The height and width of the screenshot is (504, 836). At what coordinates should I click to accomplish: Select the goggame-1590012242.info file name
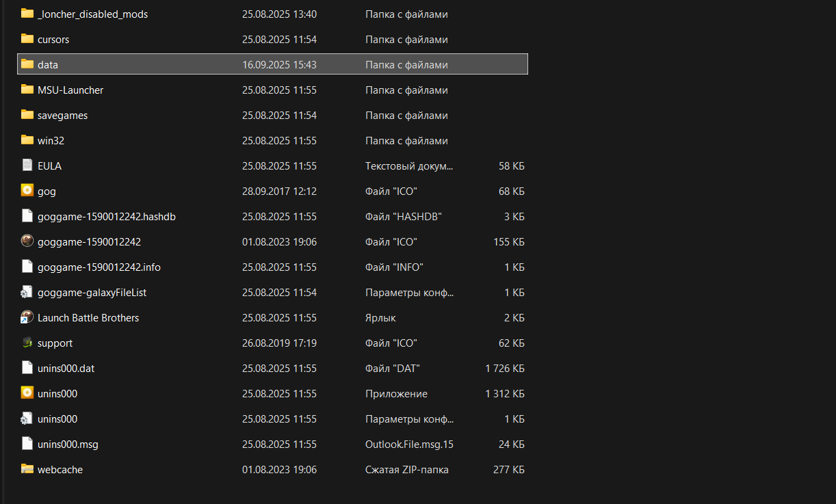(x=99, y=267)
